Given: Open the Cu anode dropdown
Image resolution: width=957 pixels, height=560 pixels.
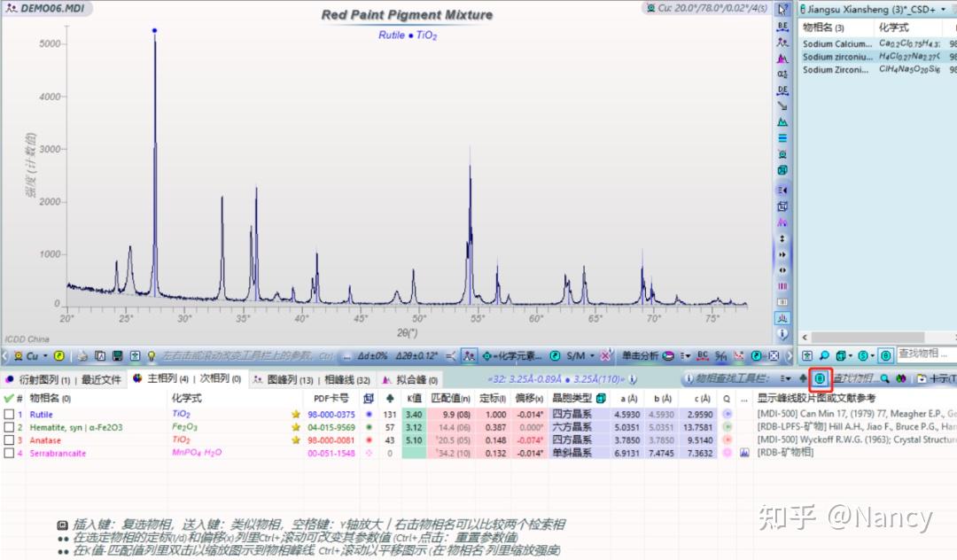Looking at the screenshot, I should [x=46, y=355].
